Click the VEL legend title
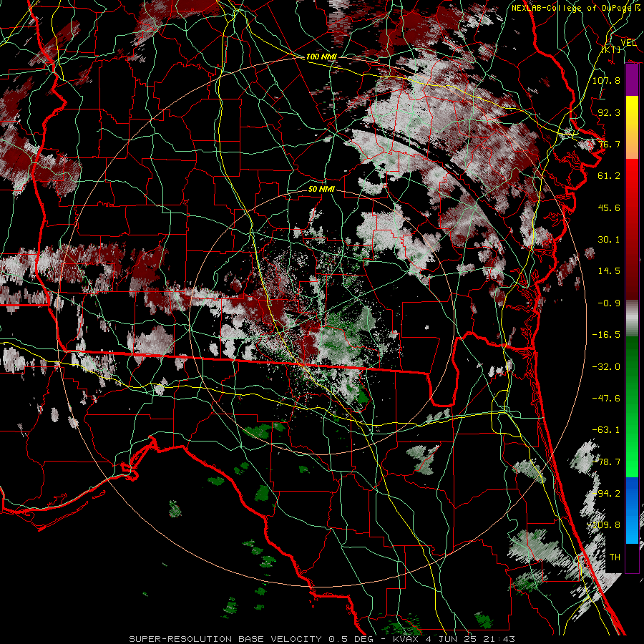 coord(628,43)
